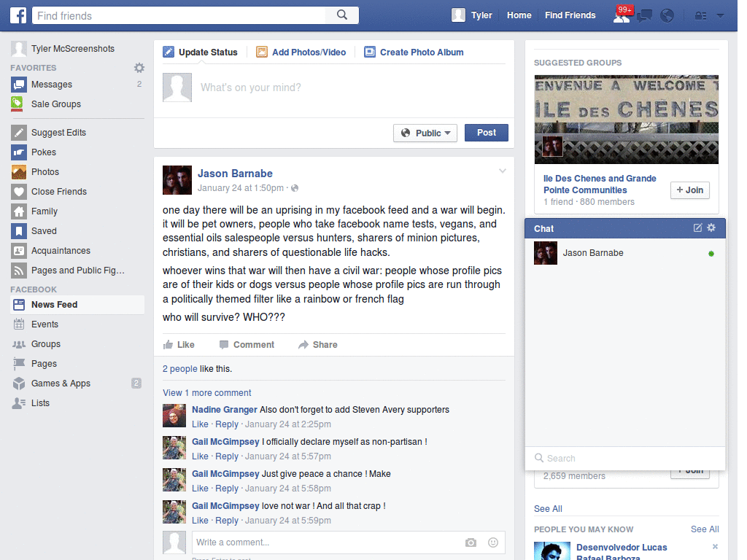Open chat with Jason Barnabe

(x=625, y=253)
